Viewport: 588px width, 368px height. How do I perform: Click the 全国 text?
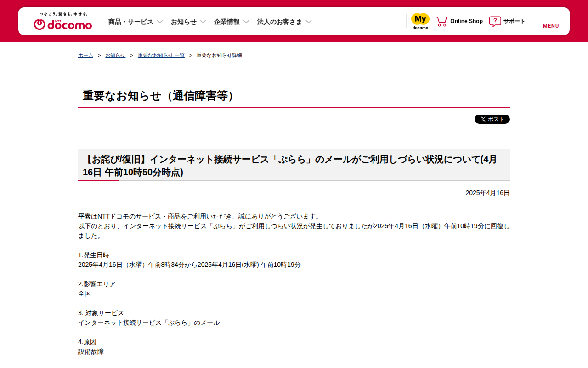[85, 293]
